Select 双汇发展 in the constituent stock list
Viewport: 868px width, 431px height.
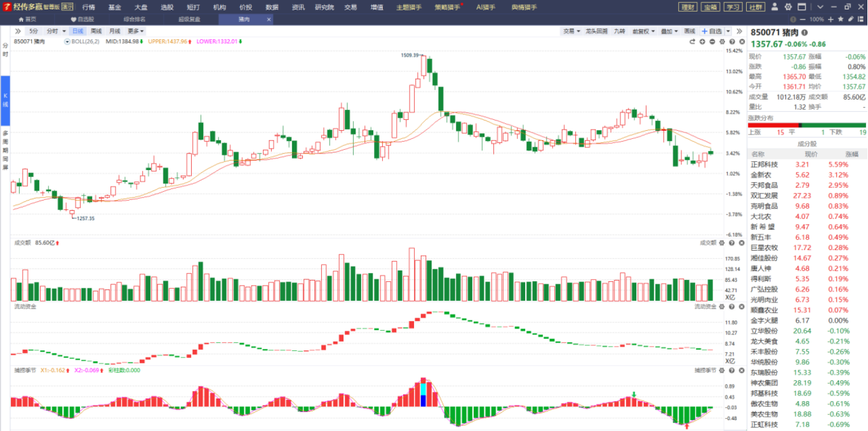tap(764, 196)
